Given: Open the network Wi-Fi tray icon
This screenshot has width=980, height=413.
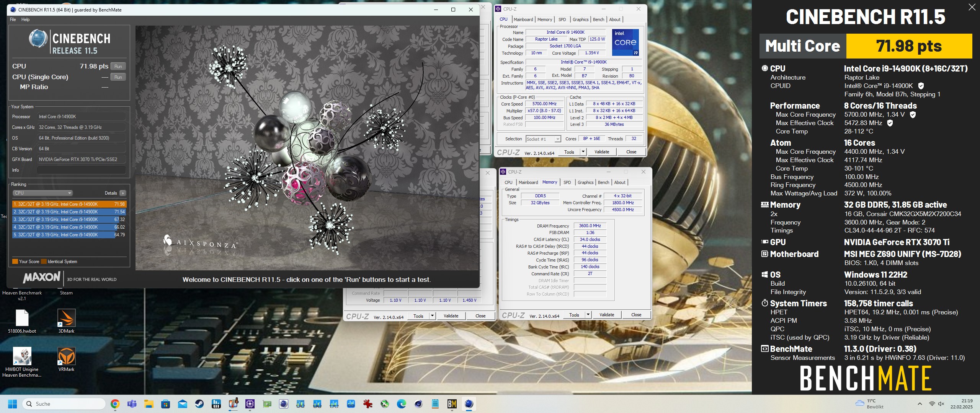Looking at the screenshot, I should 932,404.
